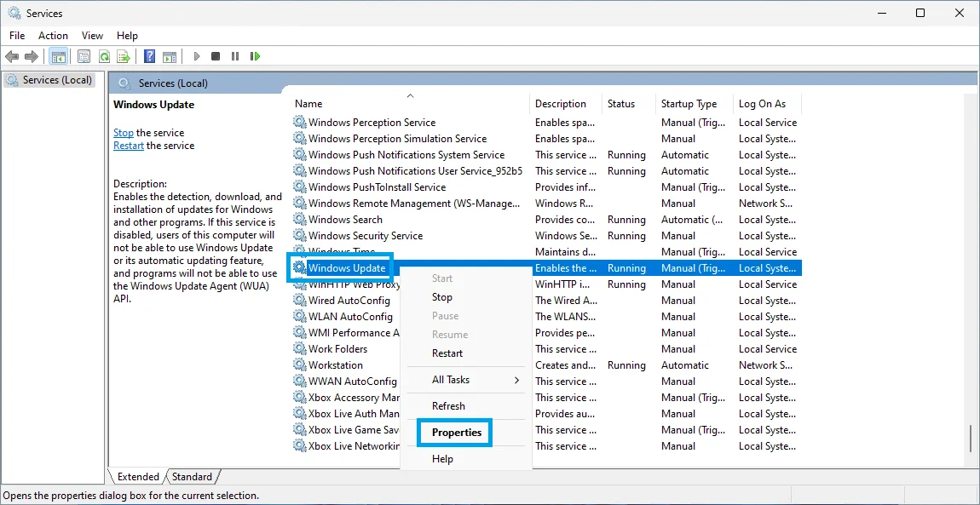The image size is (980, 505).
Task: Sort services by the Startup Type column
Action: (x=689, y=104)
